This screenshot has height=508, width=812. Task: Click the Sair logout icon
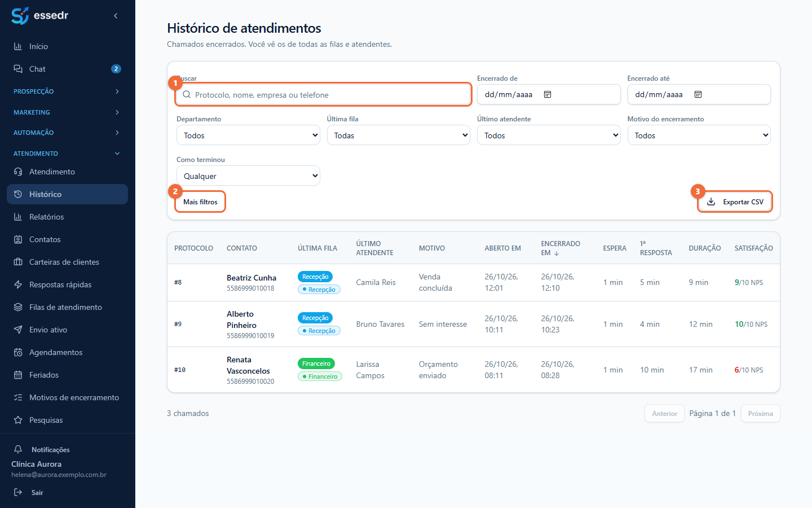pos(18,492)
